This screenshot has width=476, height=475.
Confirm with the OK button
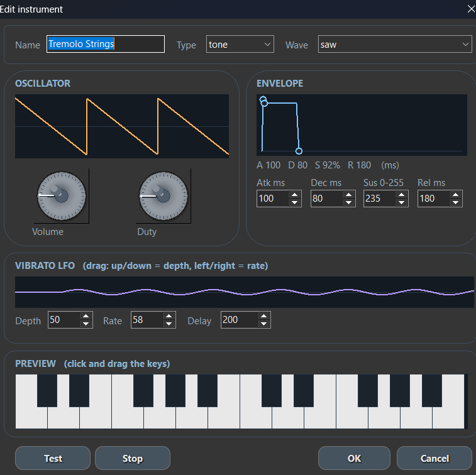(354, 458)
